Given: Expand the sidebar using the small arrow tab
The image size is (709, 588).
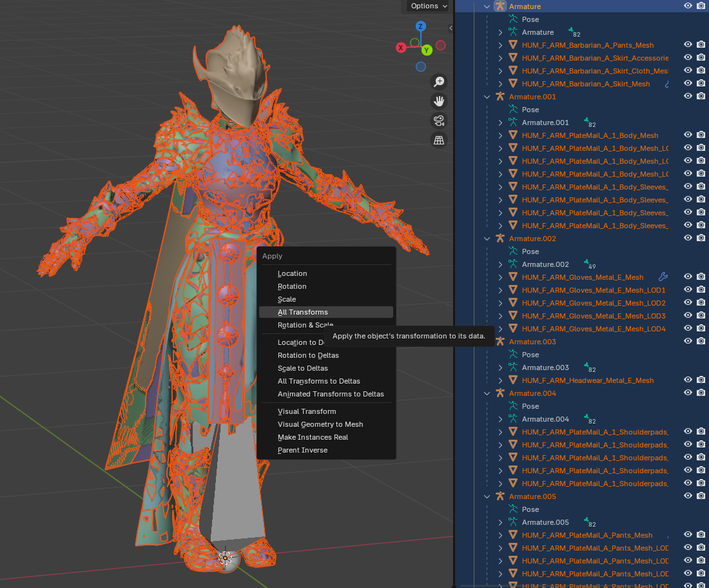Looking at the screenshot, I should 451,28.
